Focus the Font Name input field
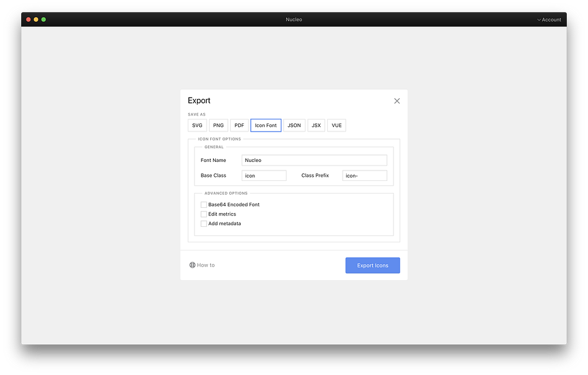The width and height of the screenshot is (588, 375). click(314, 160)
